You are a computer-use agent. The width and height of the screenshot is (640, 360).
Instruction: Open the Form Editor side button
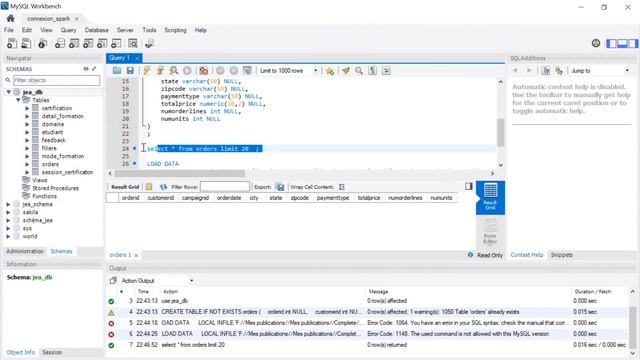click(490, 231)
